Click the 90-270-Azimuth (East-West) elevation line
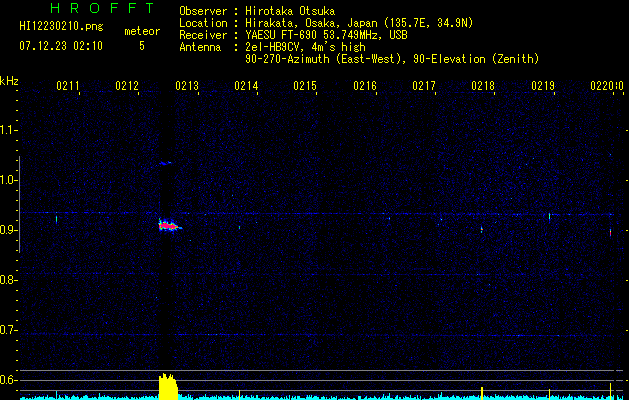The width and height of the screenshot is (629, 400). (392, 59)
